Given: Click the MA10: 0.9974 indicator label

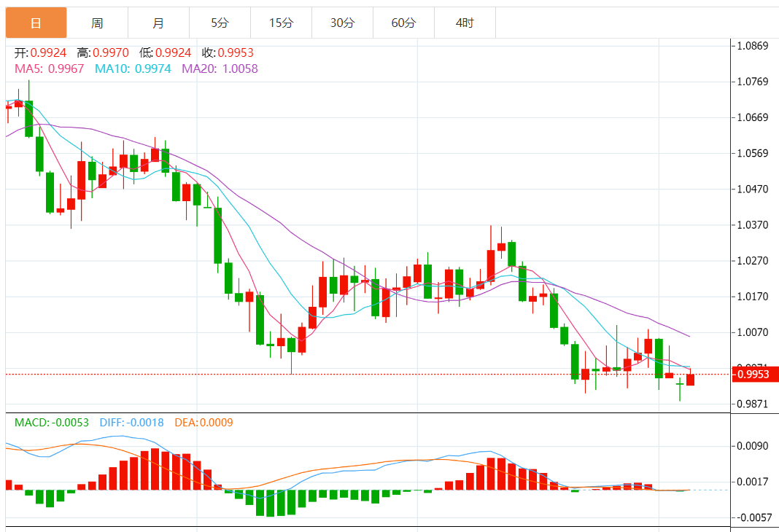Looking at the screenshot, I should click(133, 69).
